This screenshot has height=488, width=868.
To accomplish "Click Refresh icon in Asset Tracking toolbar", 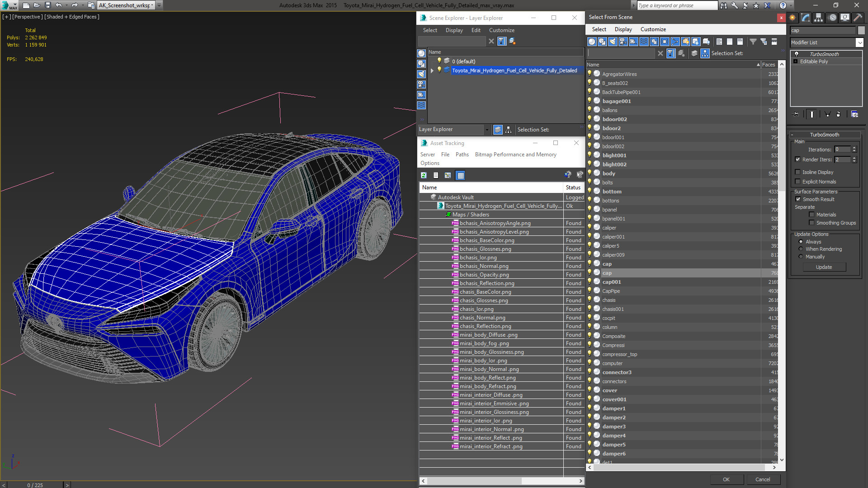I will [x=424, y=175].
